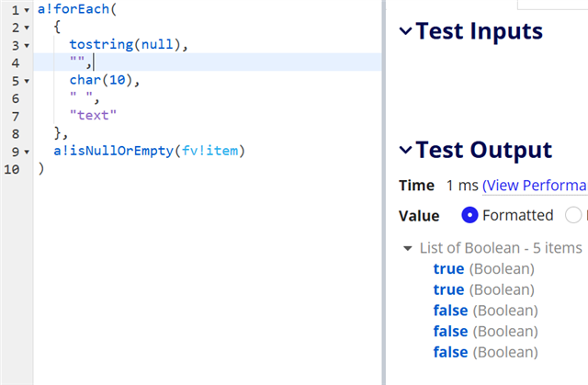588x385 pixels.
Task: Select the last false Boolean result
Action: pyautogui.click(x=450, y=352)
